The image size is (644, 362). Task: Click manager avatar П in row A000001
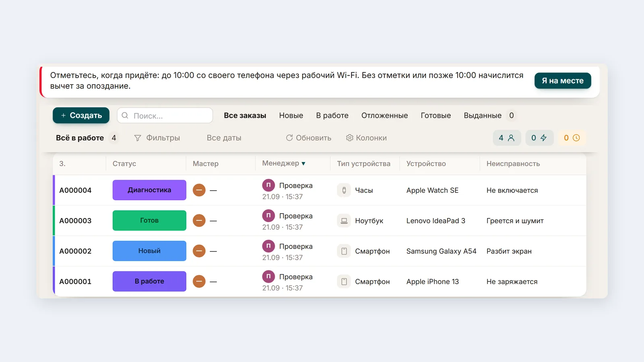pos(268,276)
